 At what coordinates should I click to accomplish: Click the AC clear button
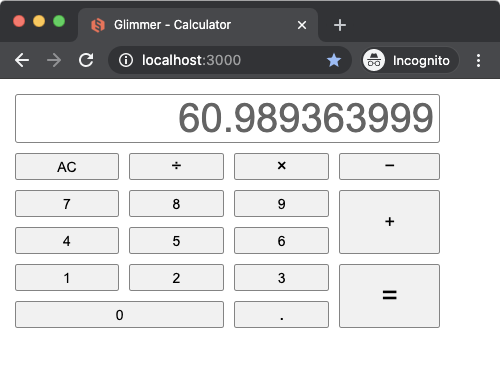[x=67, y=167]
